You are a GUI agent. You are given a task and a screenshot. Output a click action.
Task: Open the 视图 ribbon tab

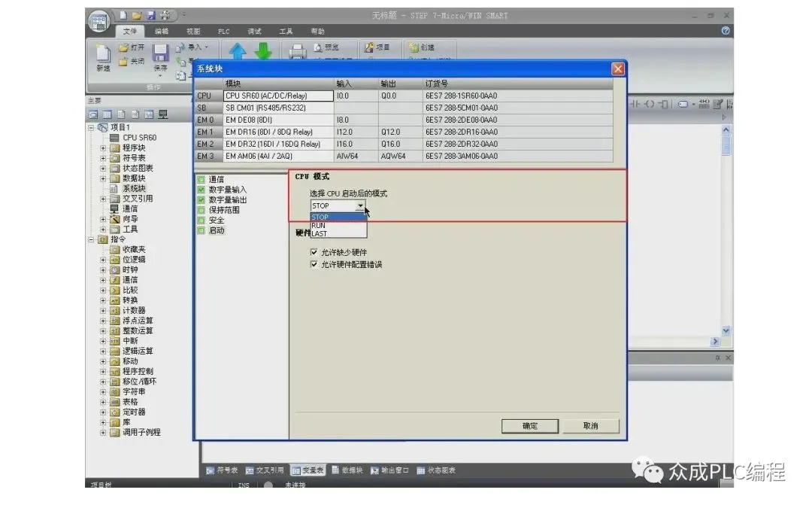point(193,31)
